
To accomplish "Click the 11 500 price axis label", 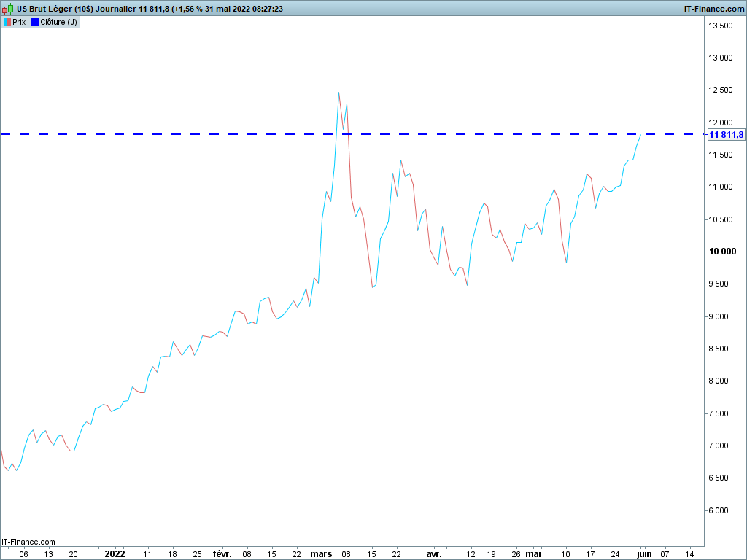I will 720,155.
